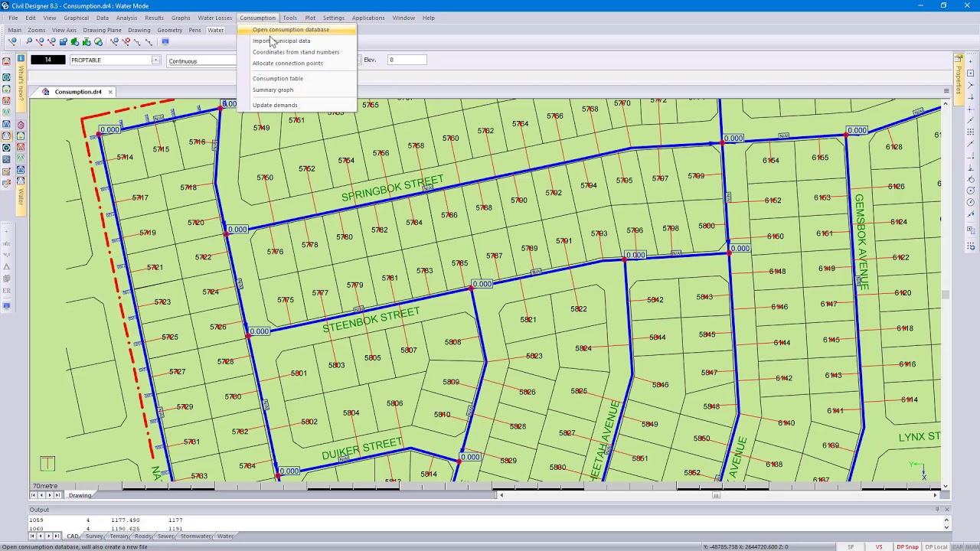
Task: Click the circle centre snap icon on right toolbar
Action: (x=971, y=190)
